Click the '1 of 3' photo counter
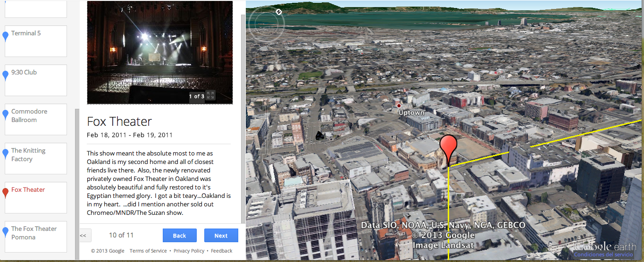Viewport: 644px width, 262px height. tap(196, 96)
